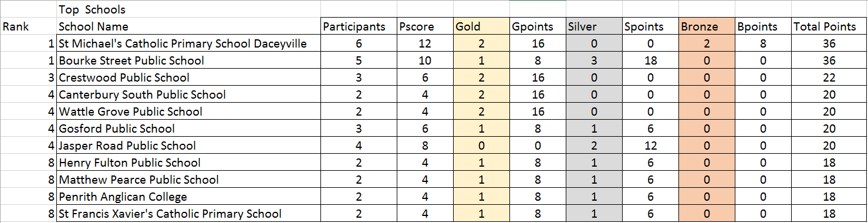Select the 'Top Schools' title cell
The height and width of the screenshot is (223, 868).
pyautogui.click(x=188, y=9)
